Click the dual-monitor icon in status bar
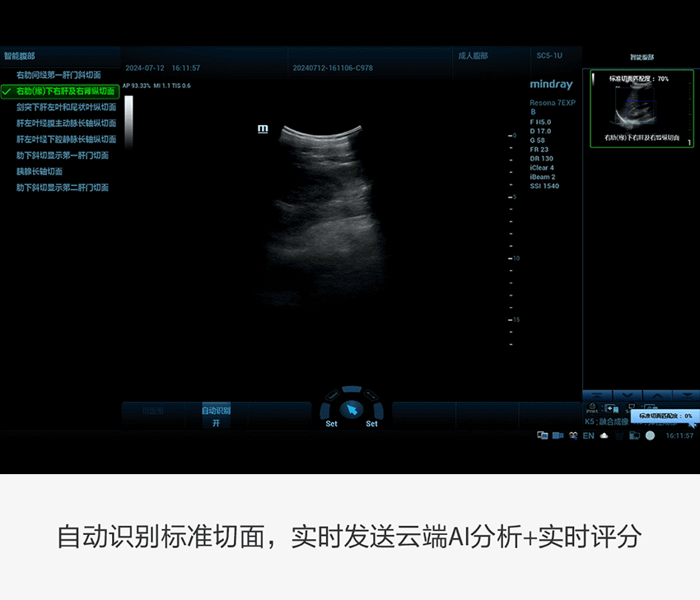700x600 pixels. click(542, 435)
